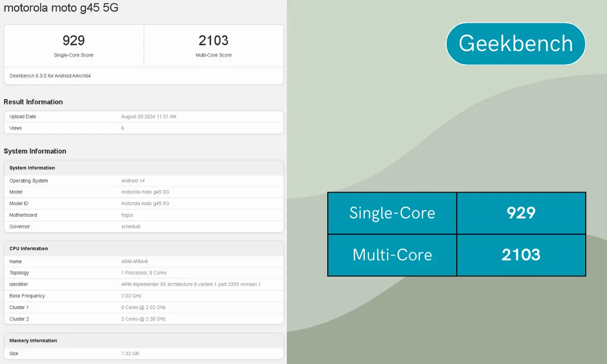The width and height of the screenshot is (607, 364).
Task: Click the "ARM implementer 65 architecture 8" identifier value
Action: coord(191,285)
